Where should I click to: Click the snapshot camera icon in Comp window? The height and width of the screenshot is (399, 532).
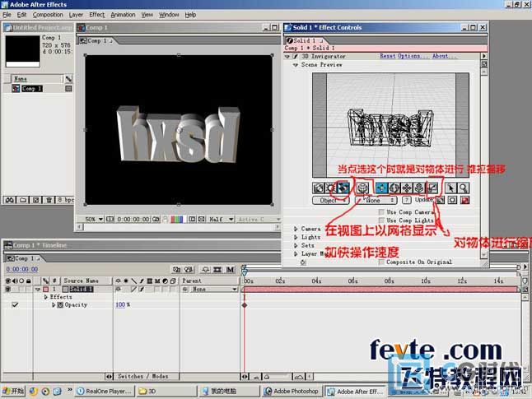[156, 220]
